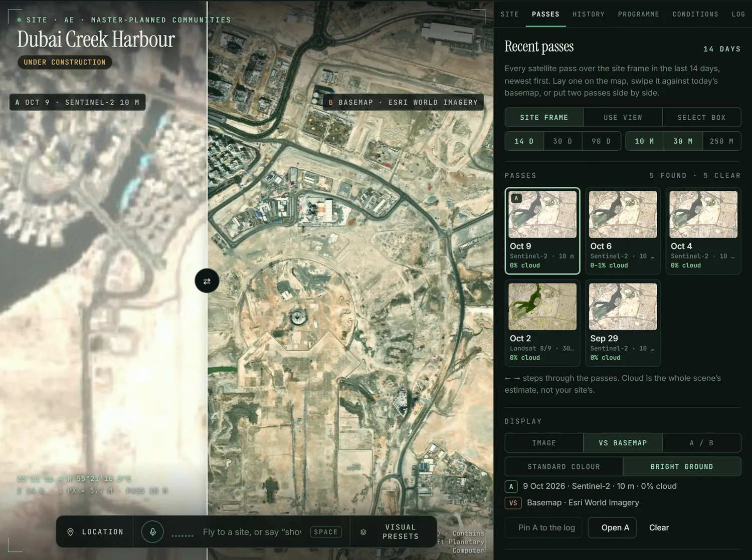The height and width of the screenshot is (560, 752).
Task: Click the Fly to a site input
Action: point(252,532)
